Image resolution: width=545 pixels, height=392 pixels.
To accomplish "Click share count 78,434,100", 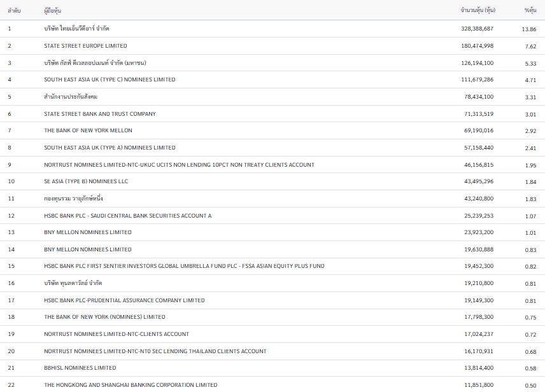I will click(x=479, y=97).
